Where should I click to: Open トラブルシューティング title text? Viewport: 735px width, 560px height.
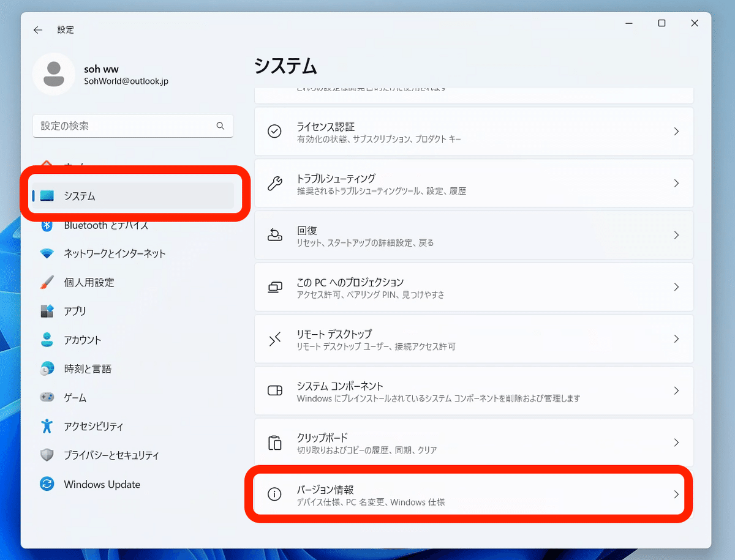(x=336, y=179)
